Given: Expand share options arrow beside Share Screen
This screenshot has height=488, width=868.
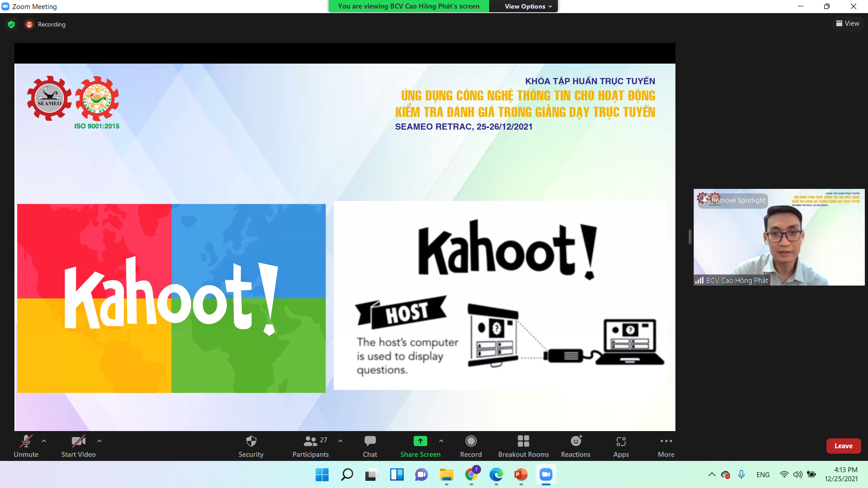Looking at the screenshot, I should click(x=441, y=441).
